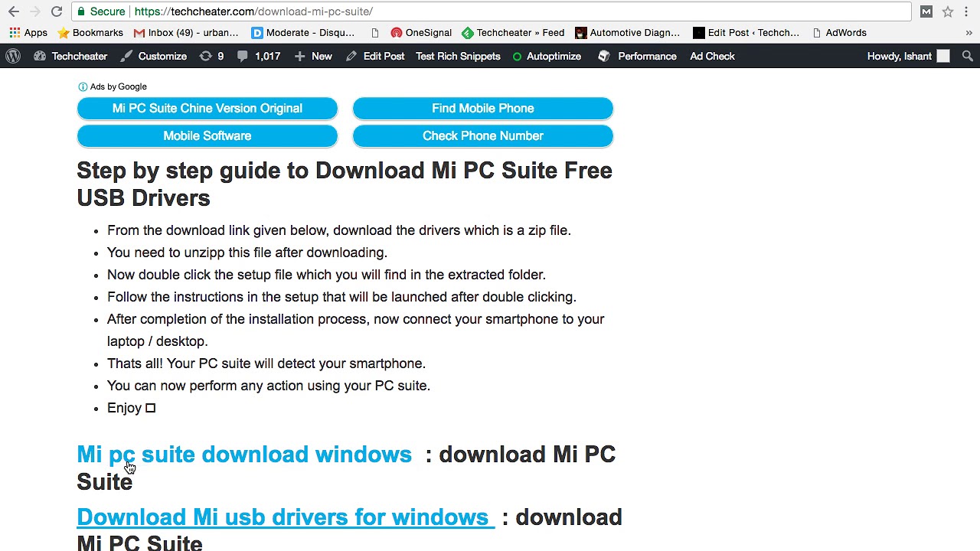Image resolution: width=980 pixels, height=551 pixels.
Task: Expand the bookmarks overflow chevron
Action: (x=969, y=33)
